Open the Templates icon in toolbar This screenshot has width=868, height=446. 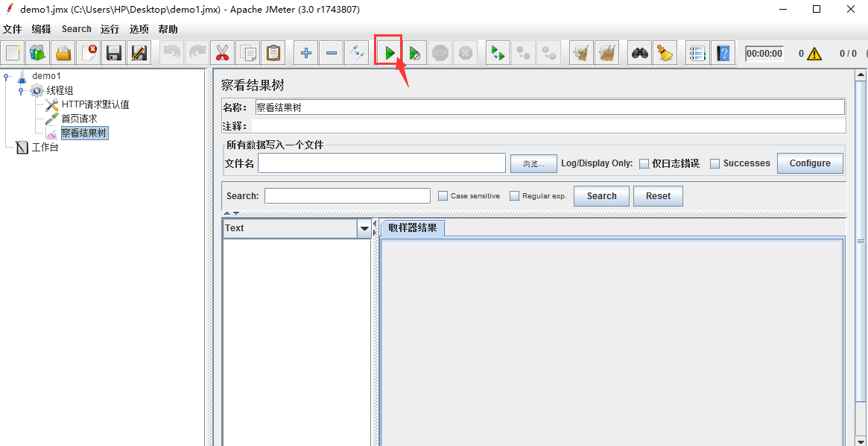(x=38, y=53)
